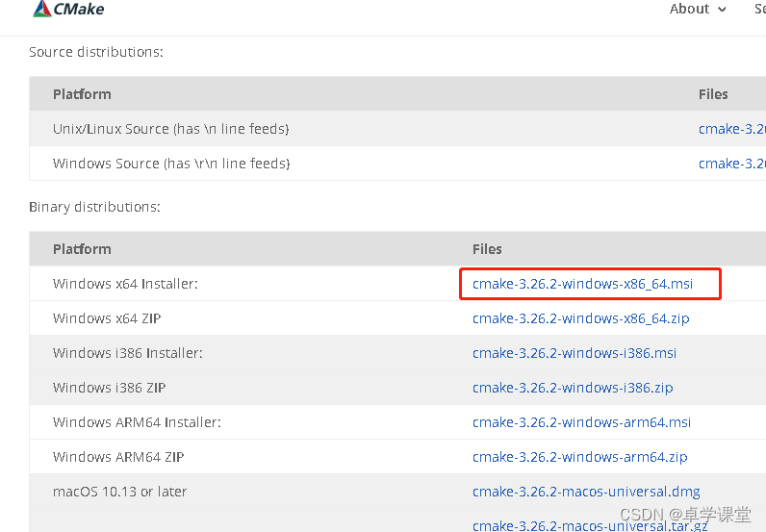Open the Unix/Linux Source file link

pos(731,129)
